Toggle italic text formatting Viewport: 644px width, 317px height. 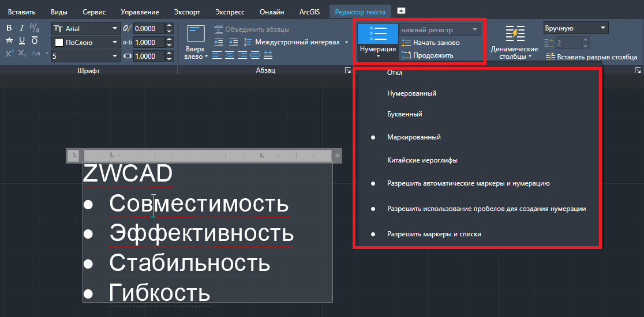22,28
